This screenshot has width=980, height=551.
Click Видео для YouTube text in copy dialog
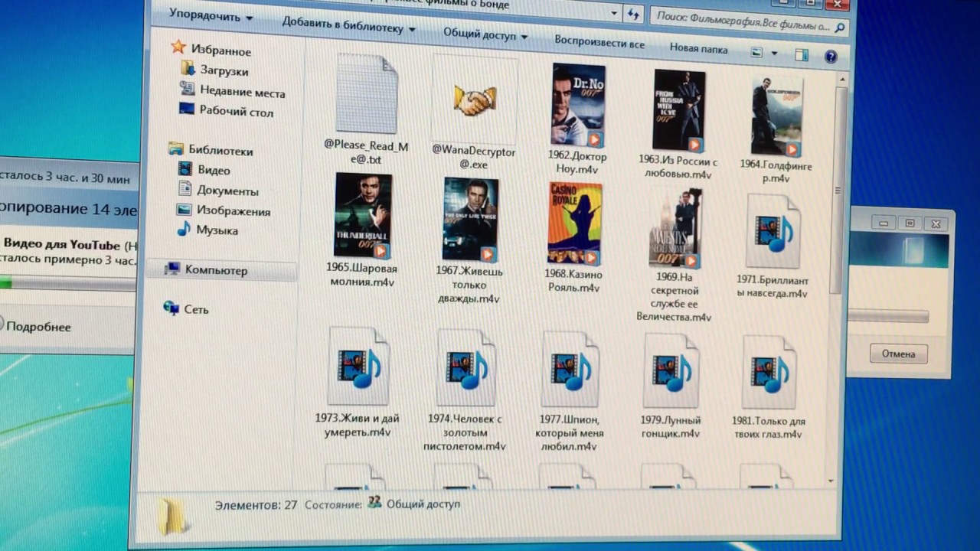[62, 245]
